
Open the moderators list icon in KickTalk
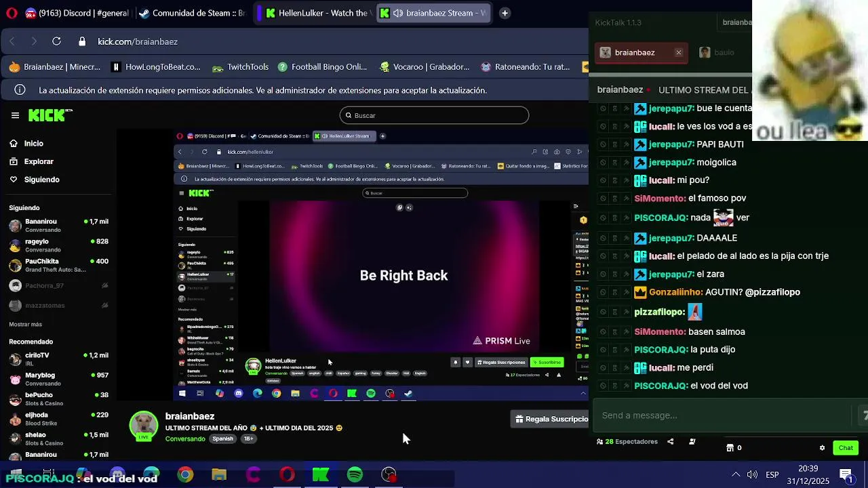click(692, 442)
